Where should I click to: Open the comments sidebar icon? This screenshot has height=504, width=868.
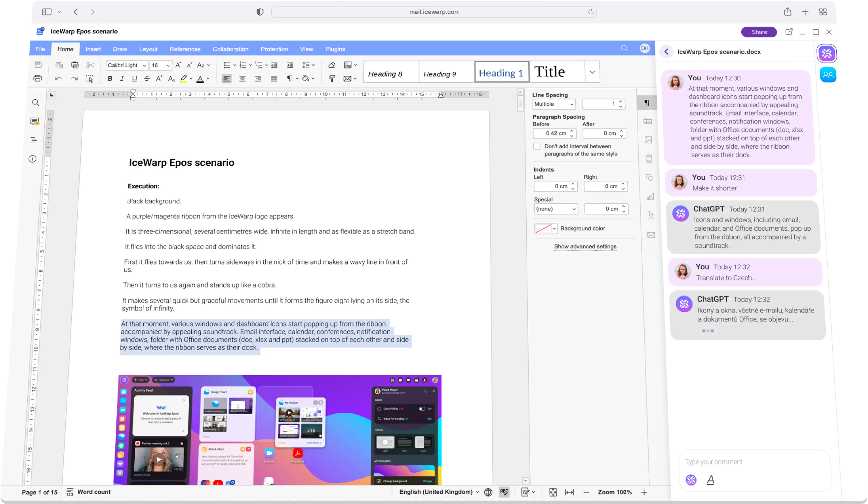[35, 121]
